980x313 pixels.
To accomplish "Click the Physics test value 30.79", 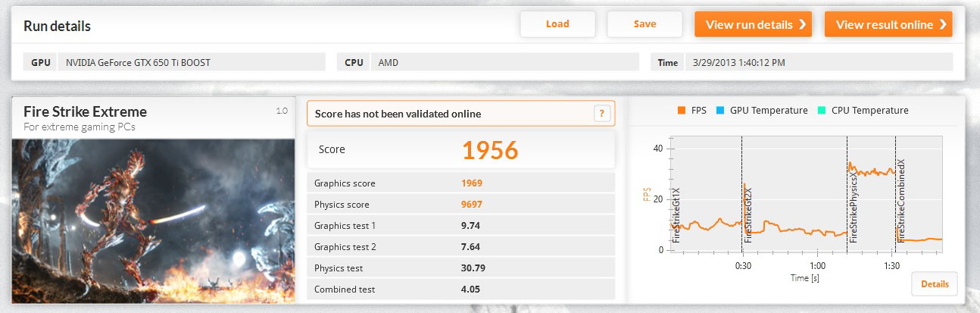I will tap(473, 268).
